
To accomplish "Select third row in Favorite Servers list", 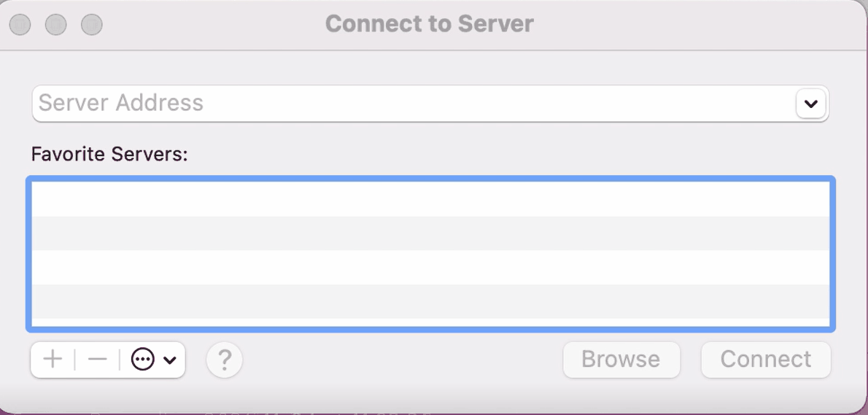I will point(430,267).
